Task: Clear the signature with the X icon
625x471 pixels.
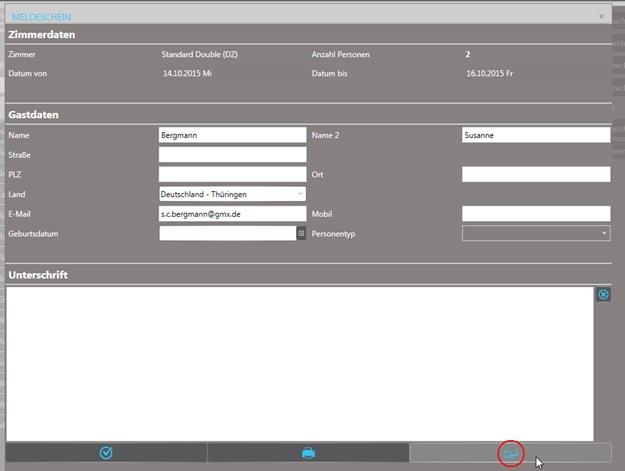Action: click(x=603, y=294)
